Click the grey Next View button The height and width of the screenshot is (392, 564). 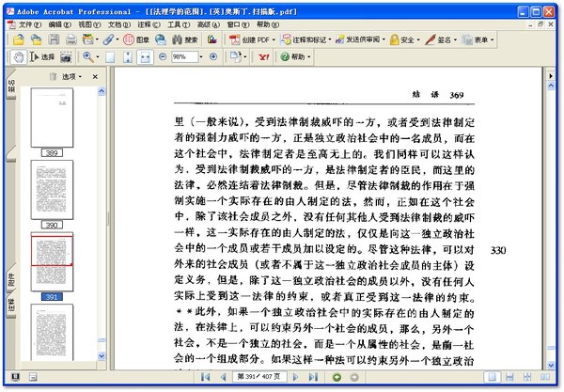click(354, 377)
